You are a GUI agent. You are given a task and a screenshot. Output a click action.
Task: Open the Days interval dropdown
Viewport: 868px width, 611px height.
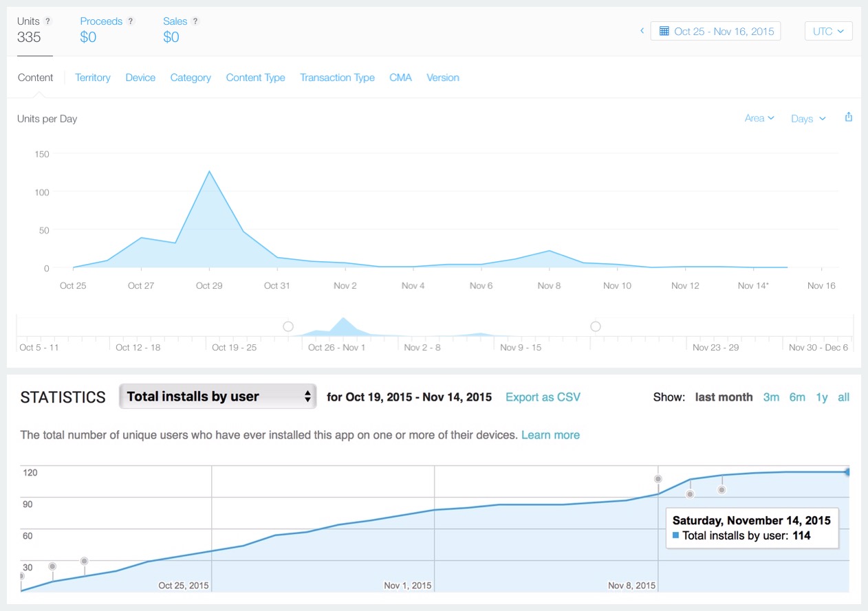(x=808, y=119)
